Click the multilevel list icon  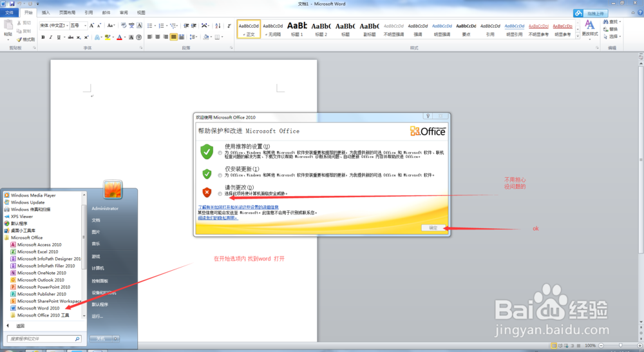173,26
